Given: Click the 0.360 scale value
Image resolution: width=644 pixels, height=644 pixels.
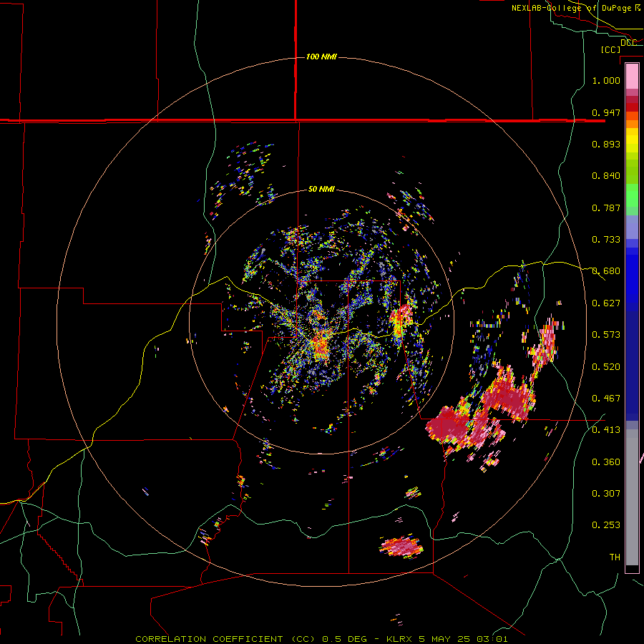Looking at the screenshot, I should coord(606,462).
